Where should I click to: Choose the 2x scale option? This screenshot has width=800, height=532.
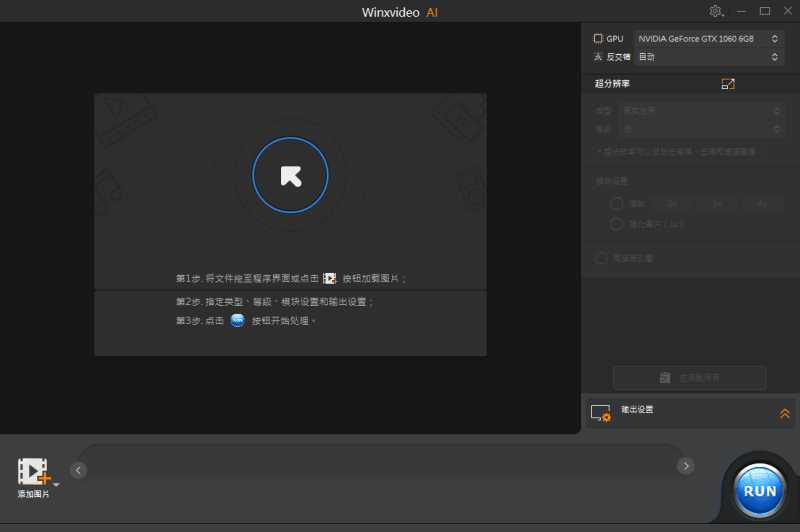coord(672,204)
